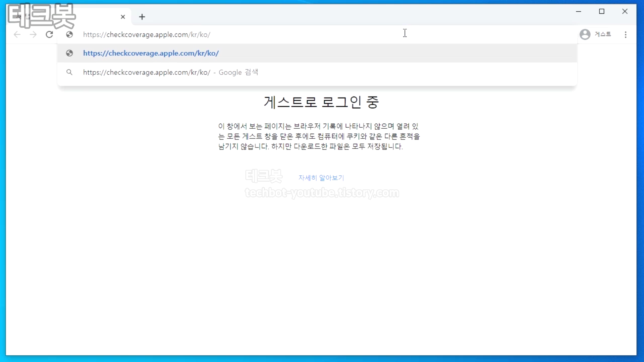Open the 자세히 알아보기 link
Image resolution: width=644 pixels, height=362 pixels.
pos(321,178)
